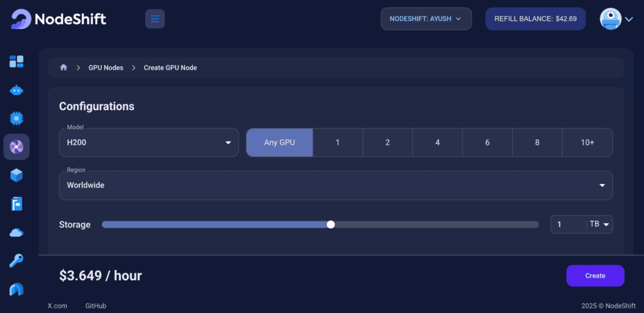Open the cloud icon in sidebar
Image resolution: width=644 pixels, height=313 pixels.
tap(16, 232)
